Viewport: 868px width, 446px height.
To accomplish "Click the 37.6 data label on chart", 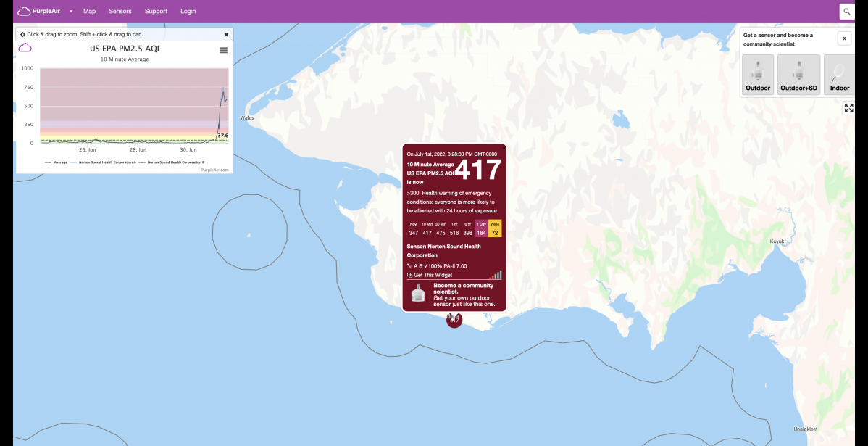I will click(x=222, y=136).
